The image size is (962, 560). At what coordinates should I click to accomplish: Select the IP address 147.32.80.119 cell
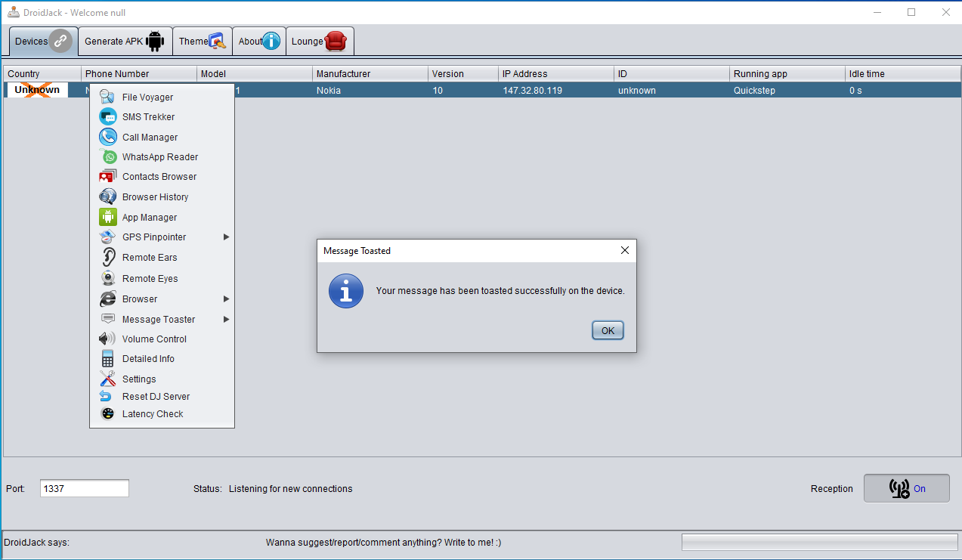tap(557, 90)
